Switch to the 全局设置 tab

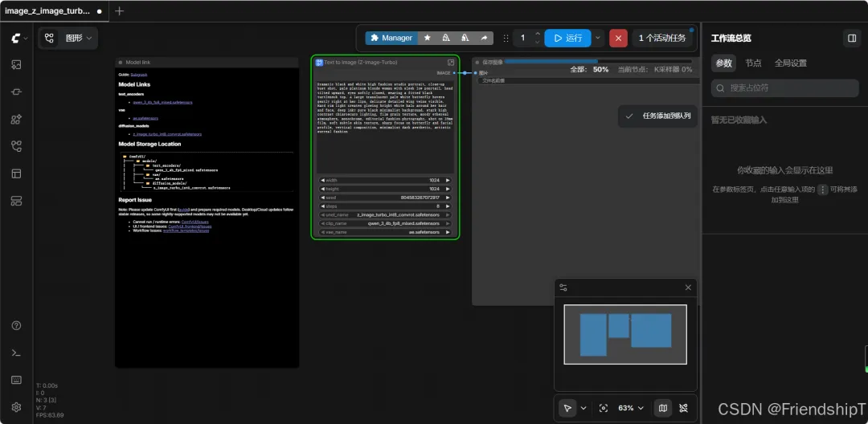(791, 63)
